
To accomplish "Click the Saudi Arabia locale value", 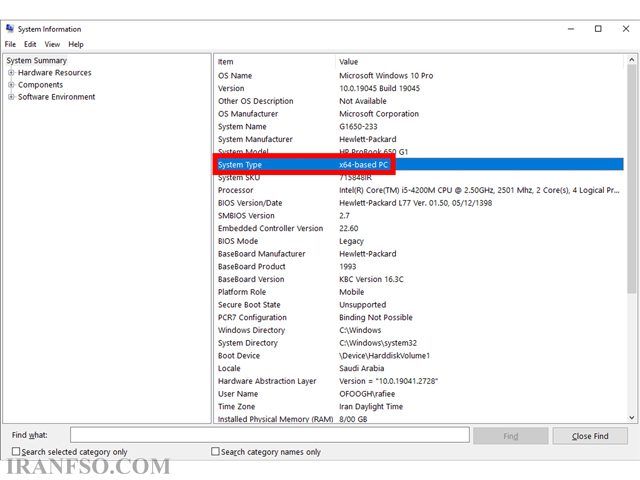I will point(362,369).
